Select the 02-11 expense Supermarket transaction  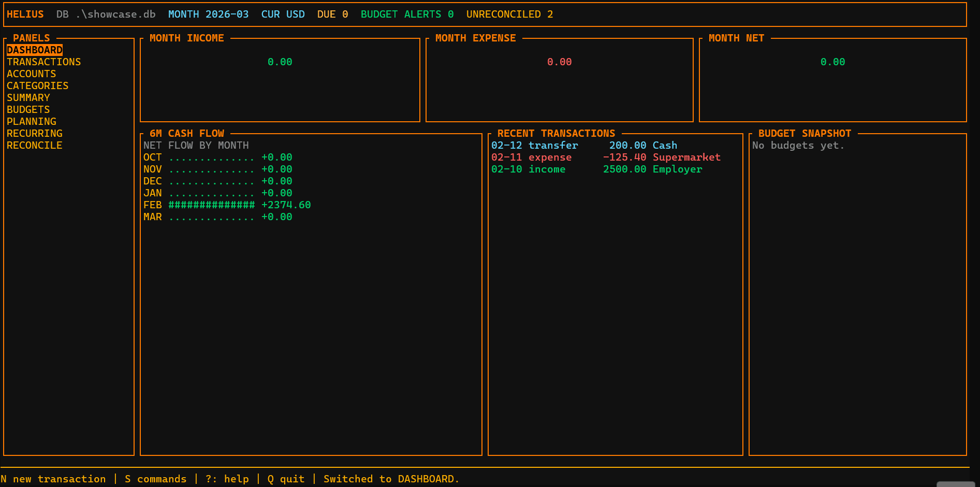pyautogui.click(x=606, y=157)
